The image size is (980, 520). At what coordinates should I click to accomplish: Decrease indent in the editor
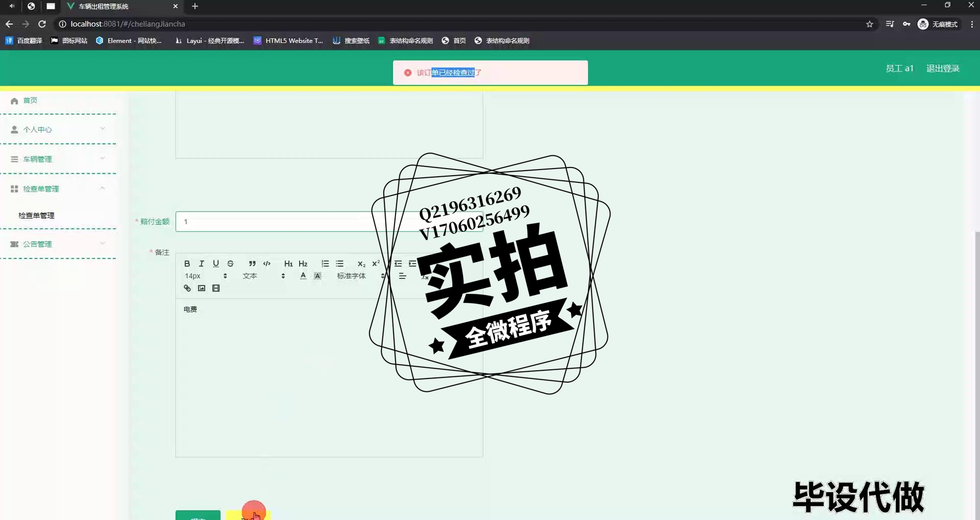(398, 264)
